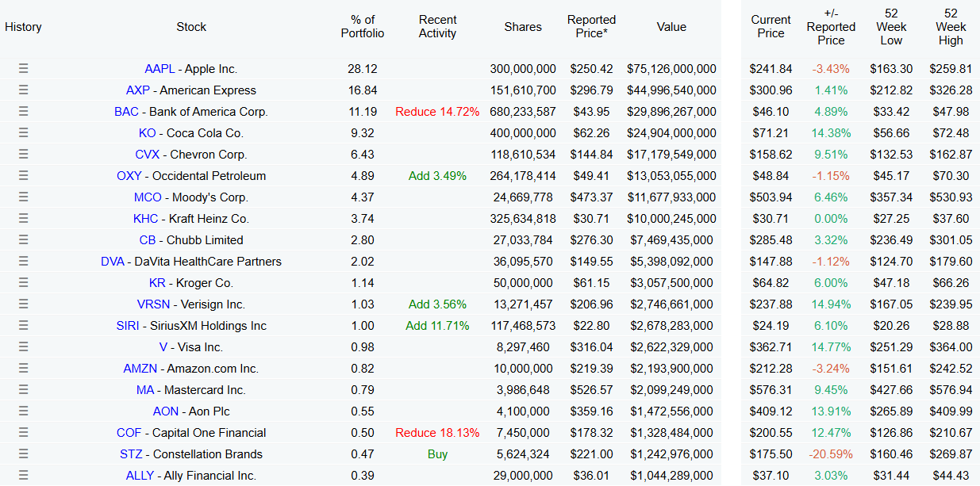Open the MCO ticker link

click(x=148, y=197)
